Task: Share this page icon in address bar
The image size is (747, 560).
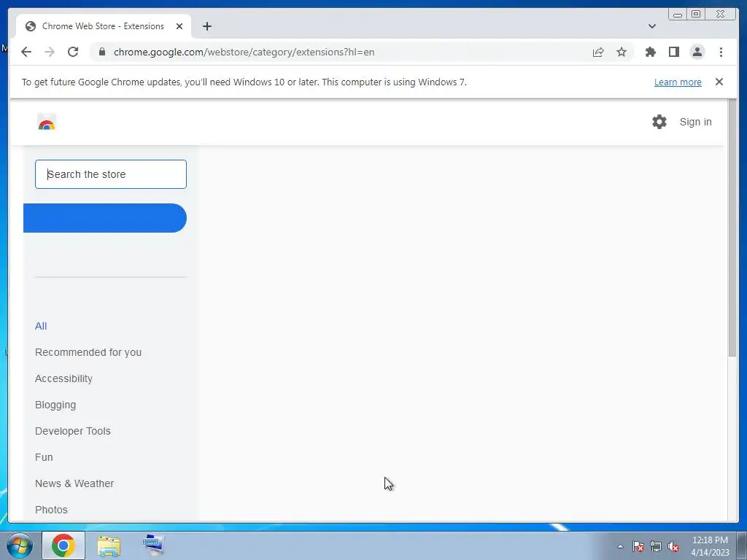Action: pyautogui.click(x=598, y=52)
